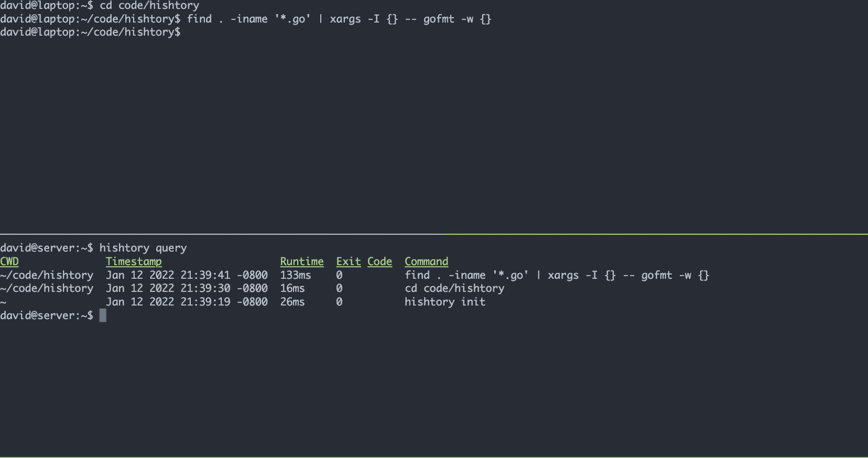Click the 133ms runtime value

(296, 275)
